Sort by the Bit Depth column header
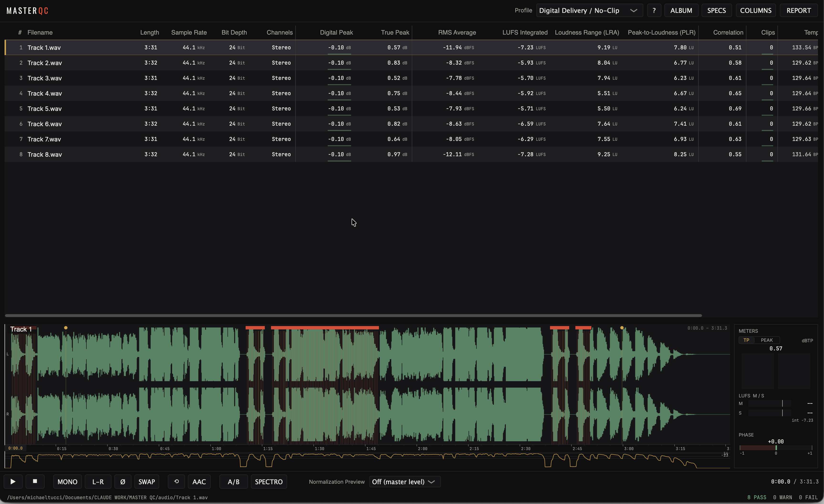The width and height of the screenshot is (824, 504). coord(234,32)
